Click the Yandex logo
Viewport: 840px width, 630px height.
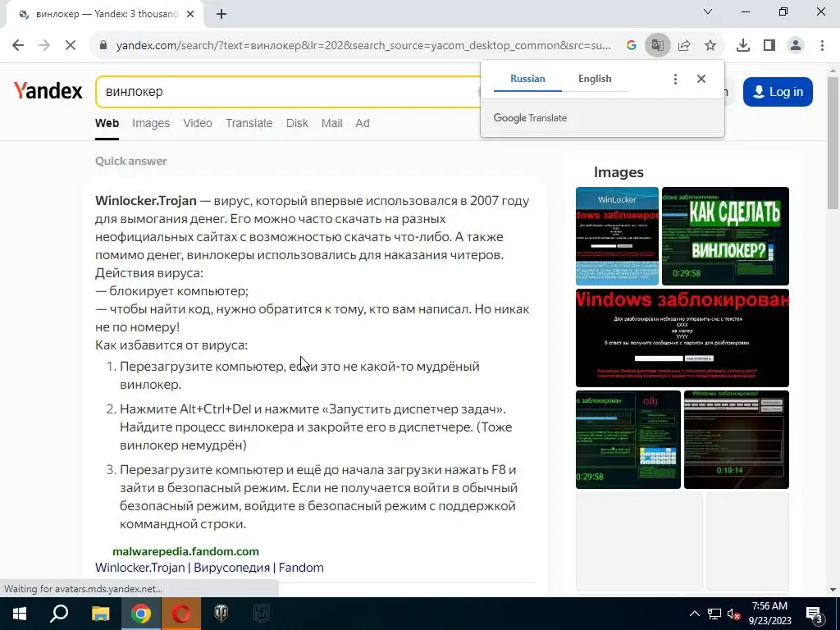click(x=48, y=91)
